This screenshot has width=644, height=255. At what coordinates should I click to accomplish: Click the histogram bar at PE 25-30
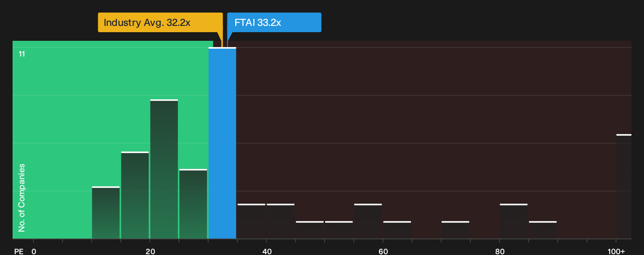(193, 204)
